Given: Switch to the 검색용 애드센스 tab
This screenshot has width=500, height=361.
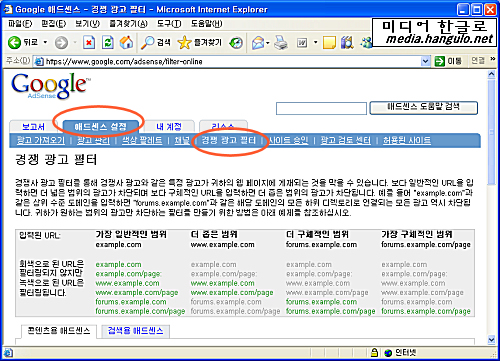Looking at the screenshot, I should (x=135, y=331).
